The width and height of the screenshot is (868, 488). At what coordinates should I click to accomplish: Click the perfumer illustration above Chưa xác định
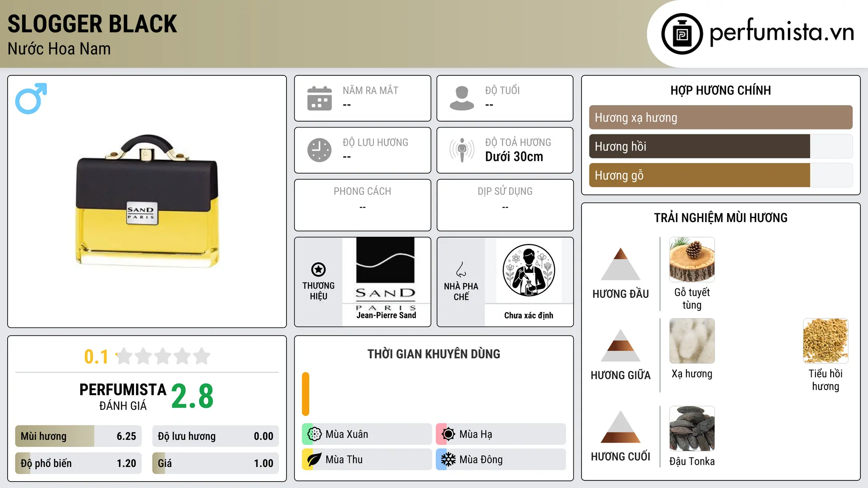[529, 270]
